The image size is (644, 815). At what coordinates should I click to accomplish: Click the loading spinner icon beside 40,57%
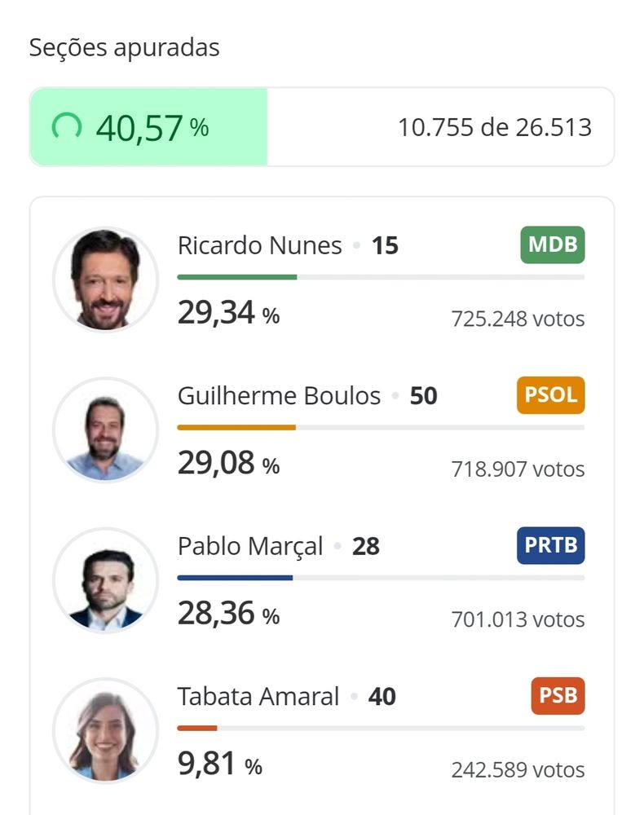tap(67, 126)
